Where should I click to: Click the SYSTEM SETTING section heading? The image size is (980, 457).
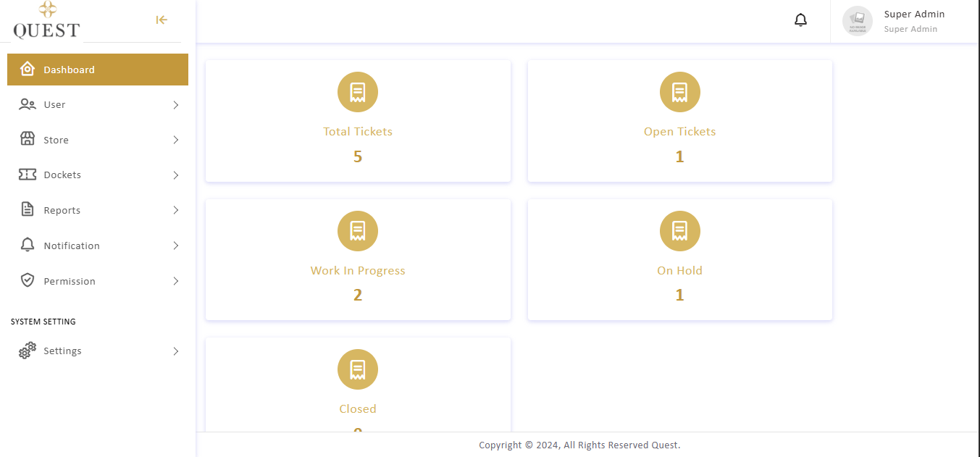pyautogui.click(x=43, y=322)
